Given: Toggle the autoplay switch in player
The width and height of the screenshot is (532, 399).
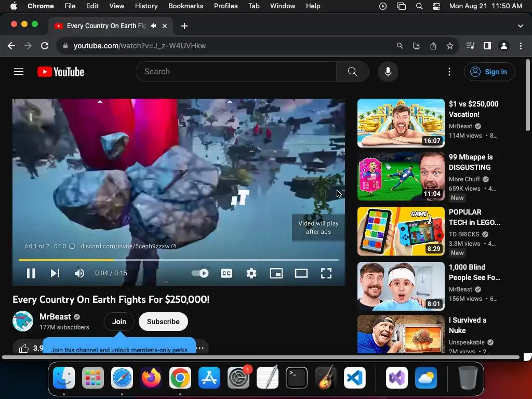Looking at the screenshot, I should tap(200, 273).
